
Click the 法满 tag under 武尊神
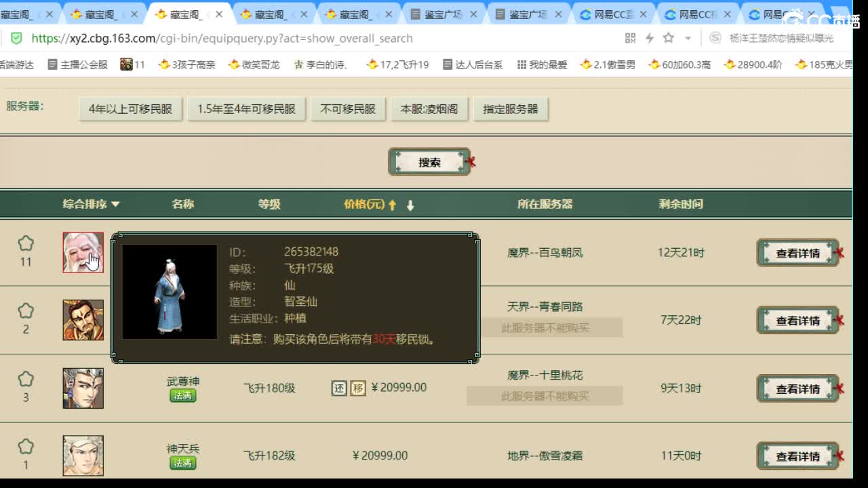[x=182, y=396]
